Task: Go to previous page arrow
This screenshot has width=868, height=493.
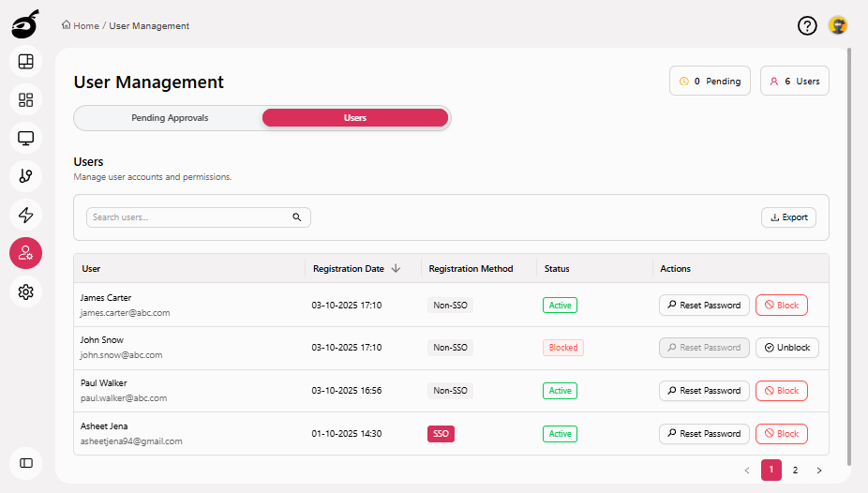Action: (x=747, y=471)
